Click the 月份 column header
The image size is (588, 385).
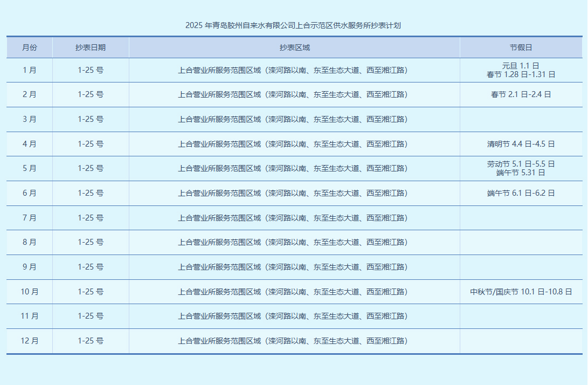pyautogui.click(x=30, y=47)
